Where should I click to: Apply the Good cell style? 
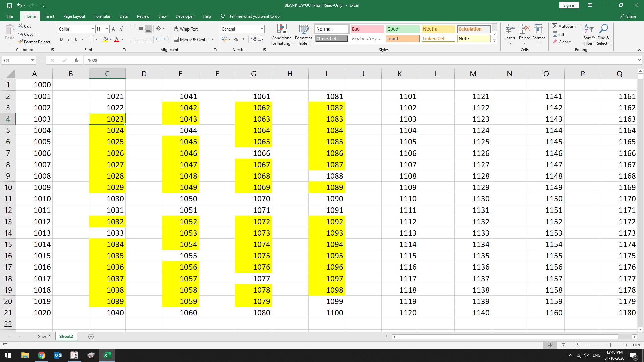(402, 29)
